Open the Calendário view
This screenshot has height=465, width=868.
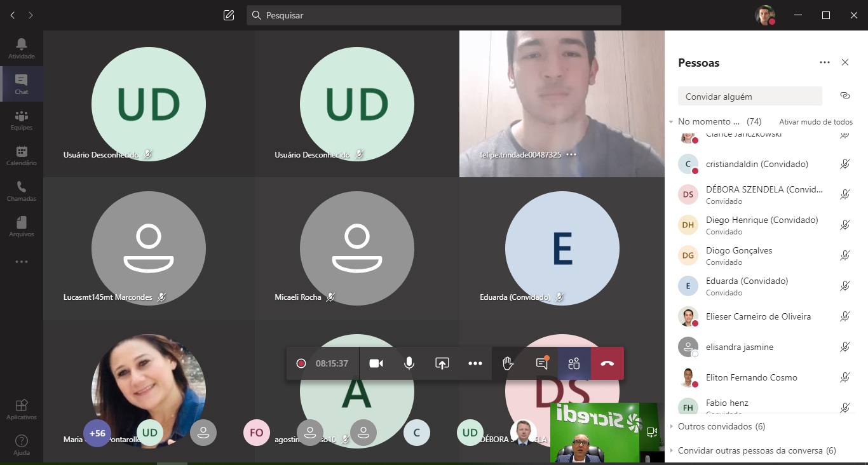[x=22, y=155]
